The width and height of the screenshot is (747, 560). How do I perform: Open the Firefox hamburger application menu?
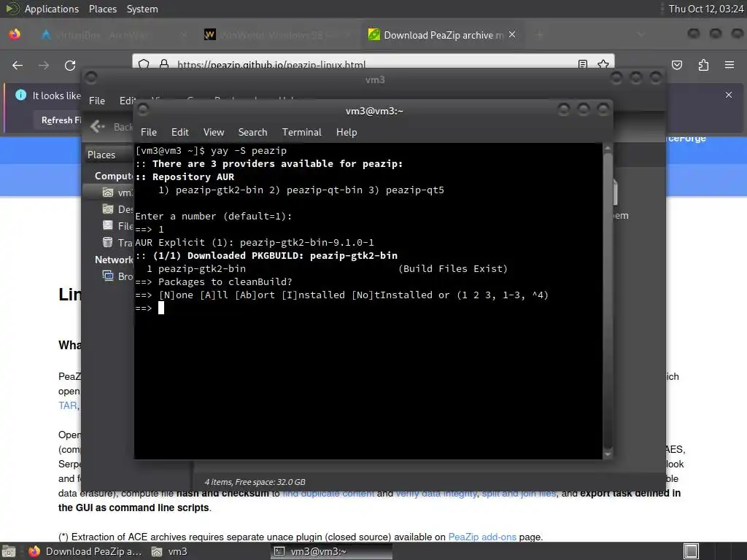[x=729, y=65]
